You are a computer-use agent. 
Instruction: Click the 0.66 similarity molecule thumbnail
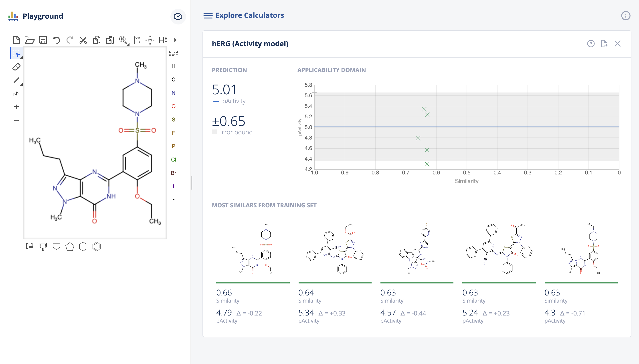click(x=253, y=249)
